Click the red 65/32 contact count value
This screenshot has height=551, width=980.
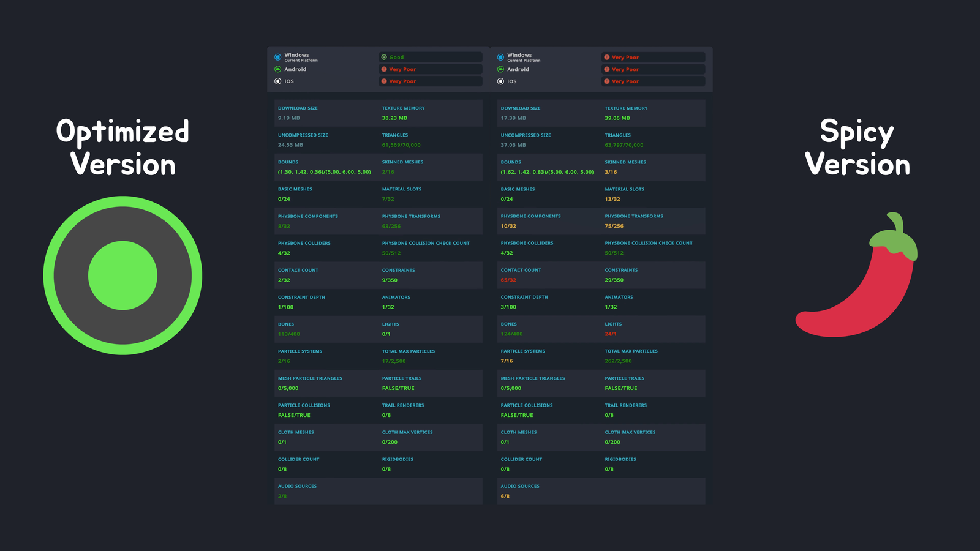[508, 280]
